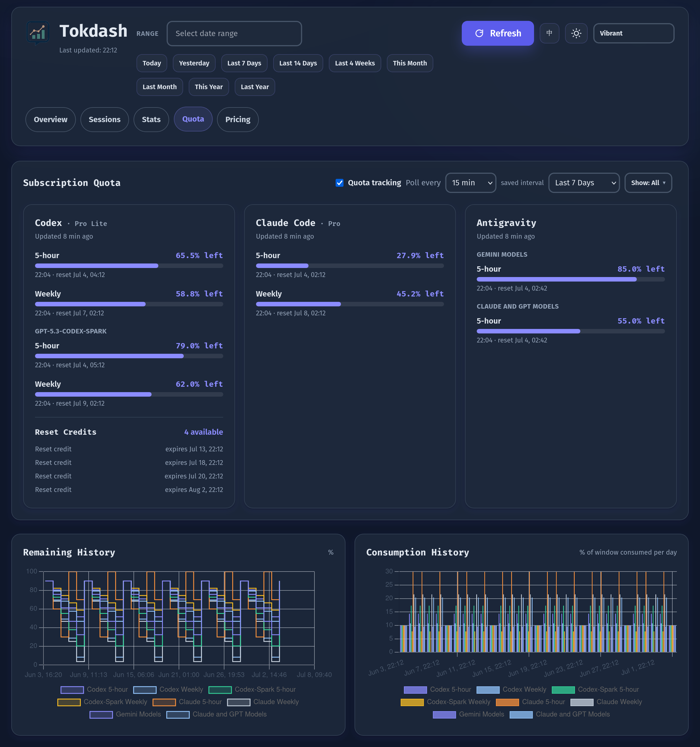This screenshot has height=747, width=700.
Task: Toggle light mode with the sun icon
Action: point(576,33)
